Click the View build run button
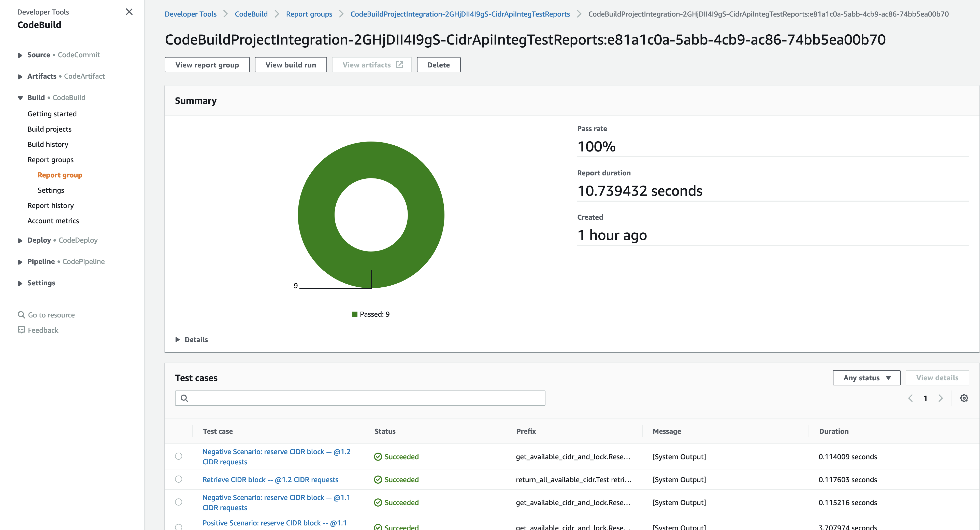 291,65
